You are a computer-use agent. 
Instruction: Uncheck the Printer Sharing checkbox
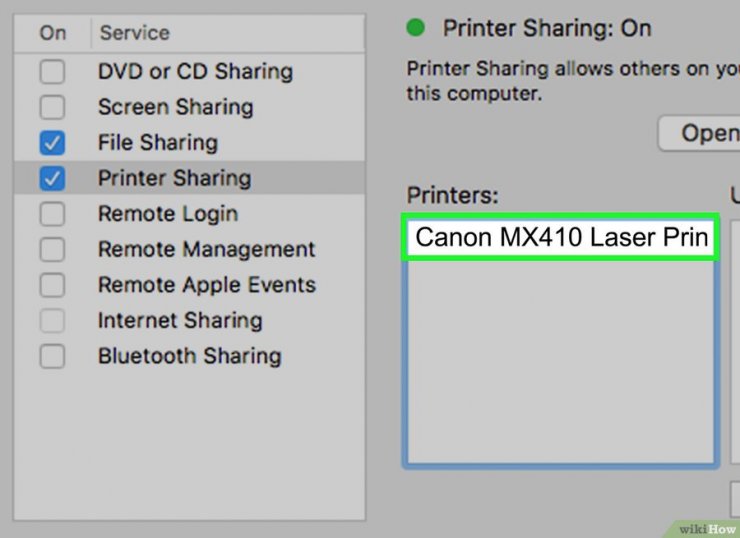click(x=52, y=179)
